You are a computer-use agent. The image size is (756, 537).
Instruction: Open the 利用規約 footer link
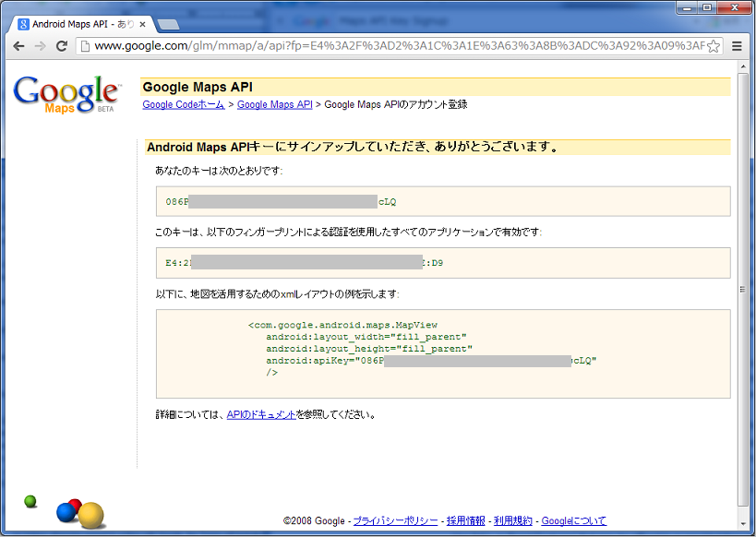click(513, 520)
